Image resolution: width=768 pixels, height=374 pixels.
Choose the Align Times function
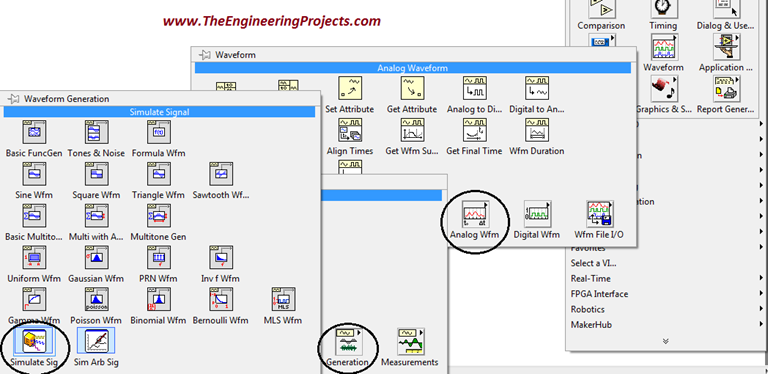click(x=350, y=130)
